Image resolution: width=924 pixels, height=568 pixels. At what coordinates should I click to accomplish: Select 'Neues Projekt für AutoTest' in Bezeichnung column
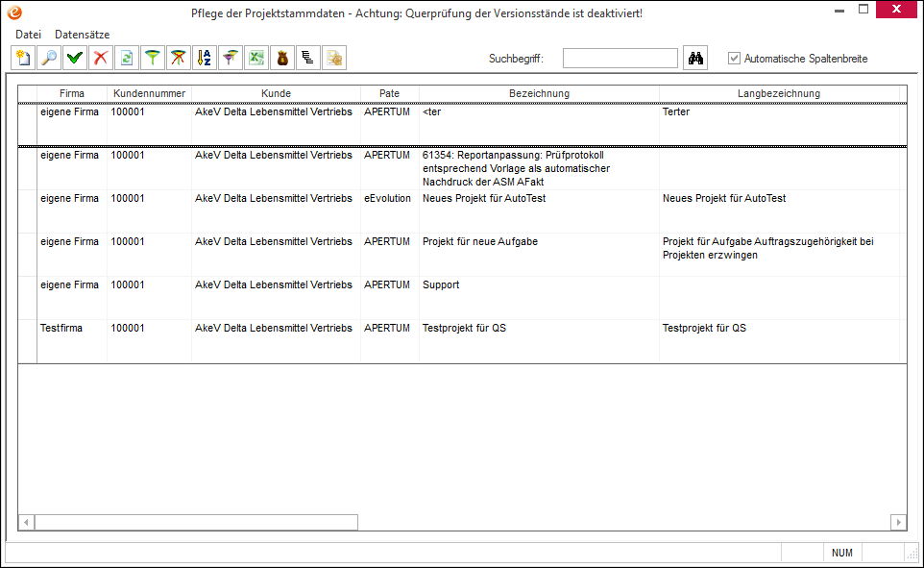pos(539,211)
